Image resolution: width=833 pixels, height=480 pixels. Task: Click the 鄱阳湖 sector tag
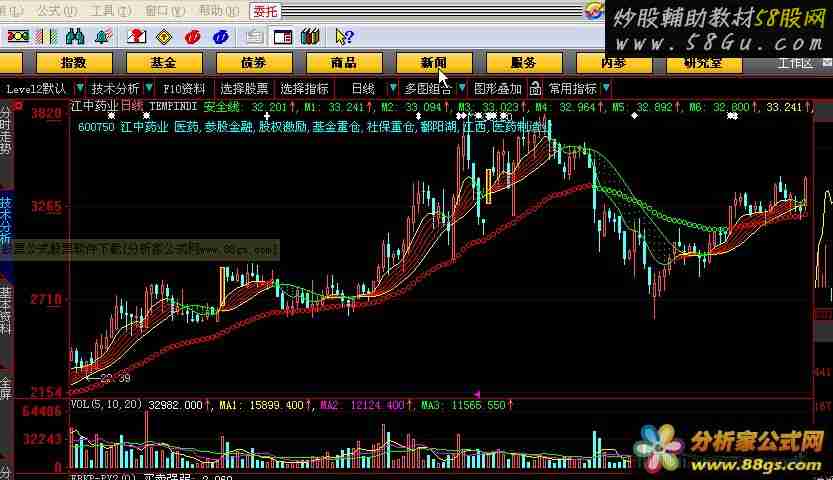pyautogui.click(x=438, y=127)
